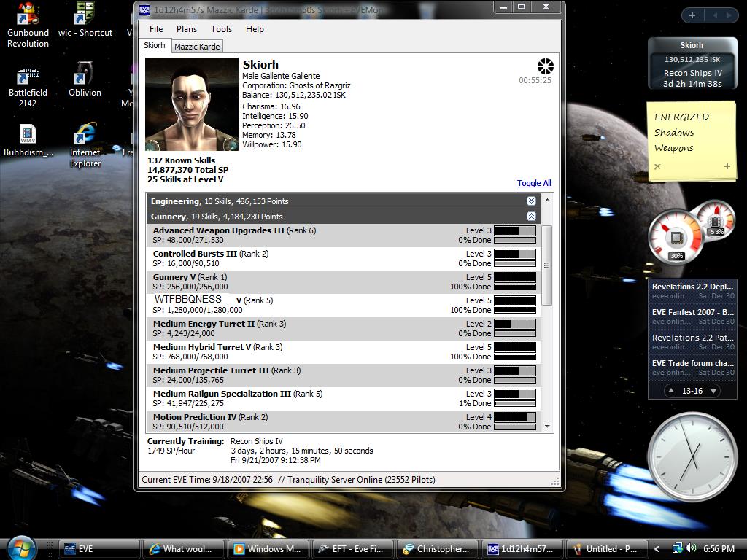The image size is (747, 560).
Task: Click Medium Energy Turret level indicator boxes
Action: tap(514, 324)
